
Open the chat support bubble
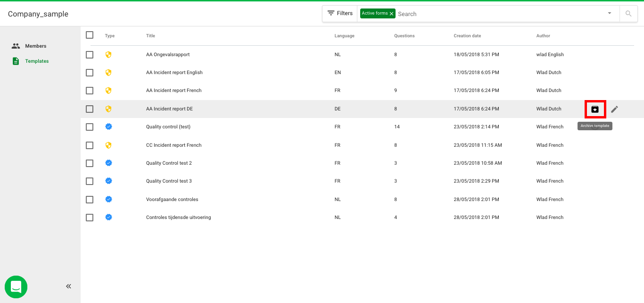click(16, 287)
